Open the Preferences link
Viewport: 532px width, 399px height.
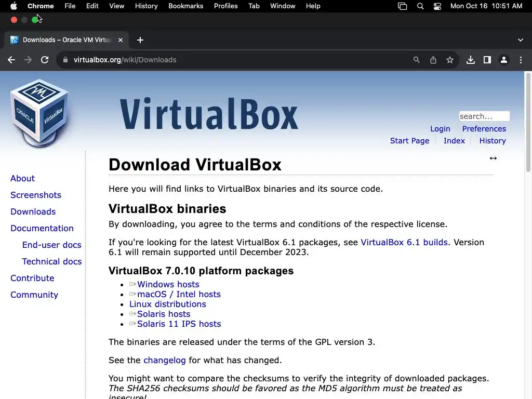[x=484, y=129]
